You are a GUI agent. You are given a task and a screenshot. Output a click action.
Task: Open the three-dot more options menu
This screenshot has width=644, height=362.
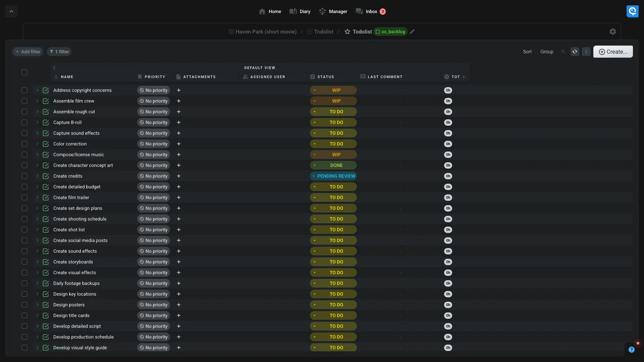point(586,52)
